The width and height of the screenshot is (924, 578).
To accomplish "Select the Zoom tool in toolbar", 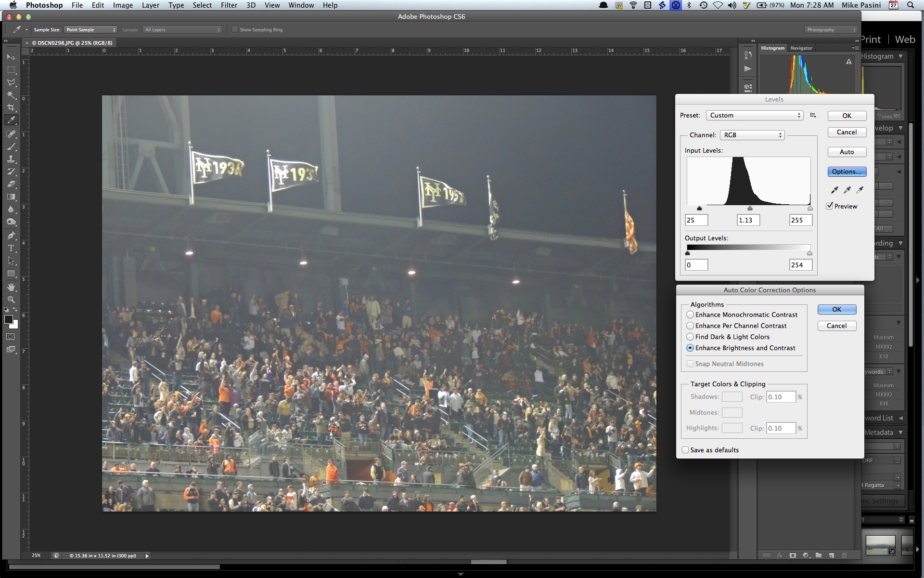I will (11, 299).
